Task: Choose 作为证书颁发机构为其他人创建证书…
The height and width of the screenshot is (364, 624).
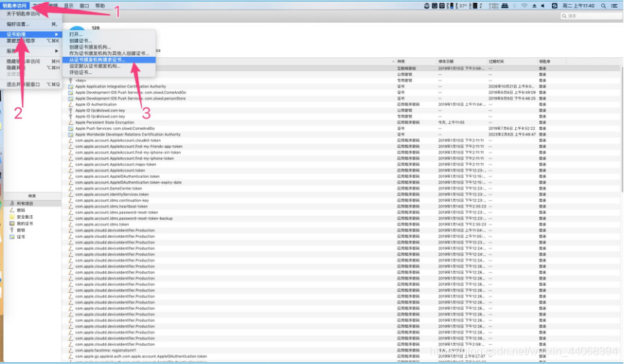Action: click(x=109, y=53)
